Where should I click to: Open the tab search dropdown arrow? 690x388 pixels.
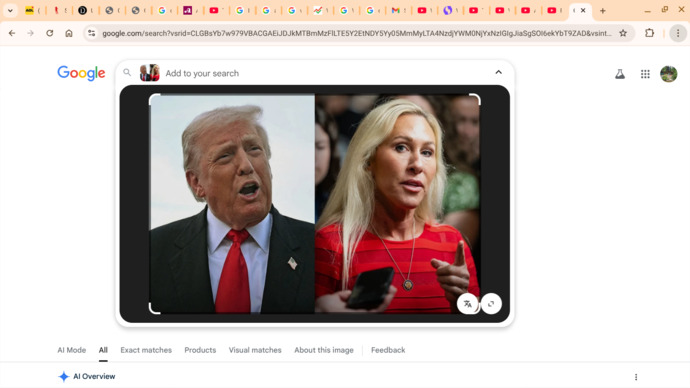point(10,11)
